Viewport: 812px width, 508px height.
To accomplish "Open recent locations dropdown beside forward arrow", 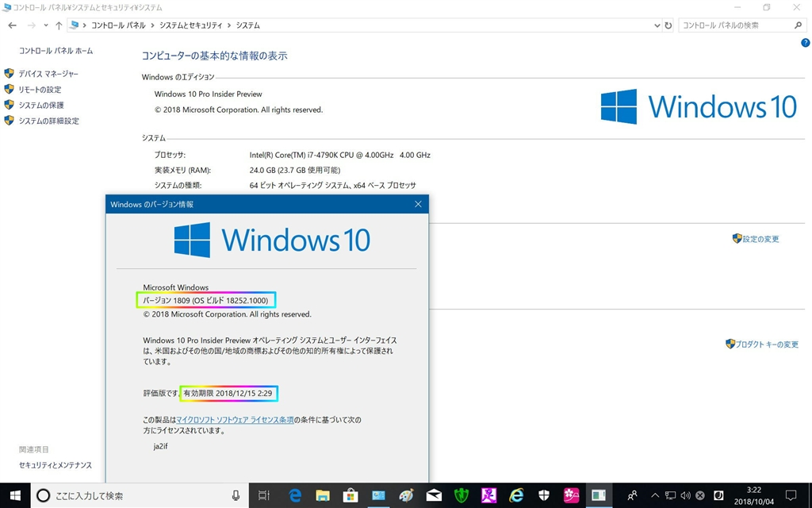I will pos(45,25).
